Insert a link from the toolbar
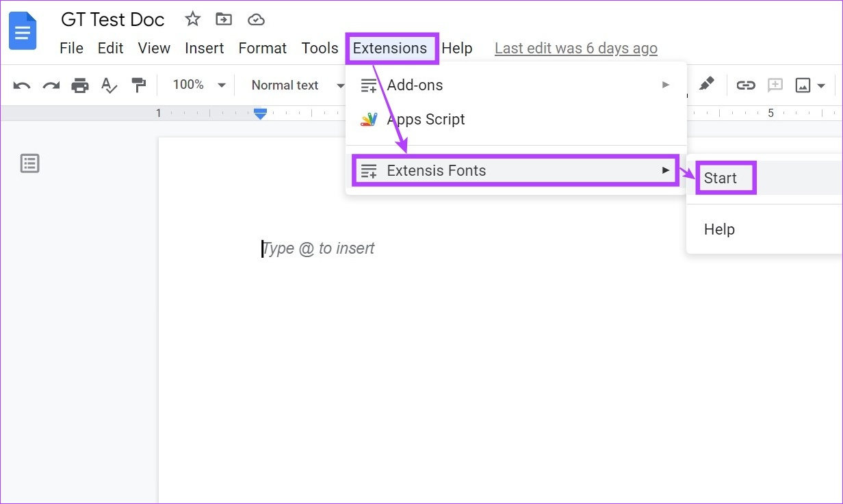Screen dimensions: 843x504 click(745, 85)
